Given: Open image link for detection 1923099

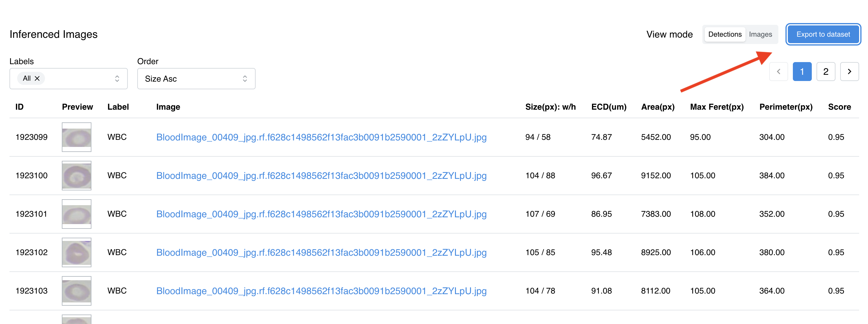Looking at the screenshot, I should [321, 137].
